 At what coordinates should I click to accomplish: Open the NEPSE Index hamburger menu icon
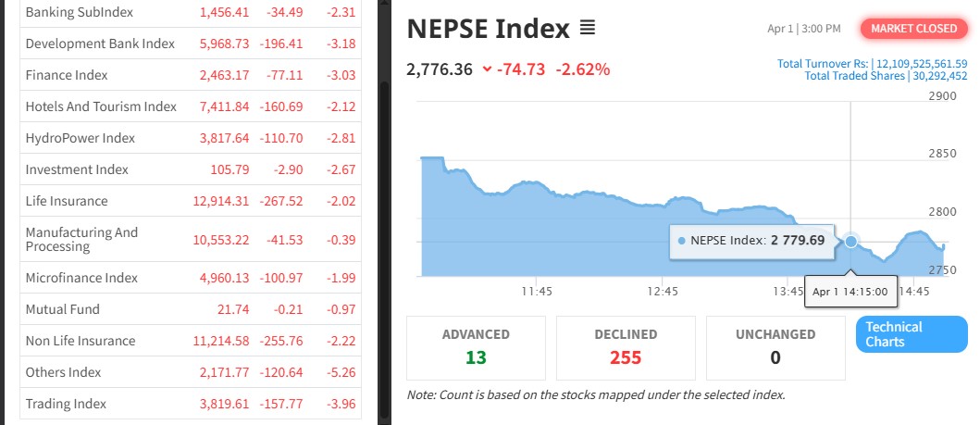pyautogui.click(x=587, y=29)
